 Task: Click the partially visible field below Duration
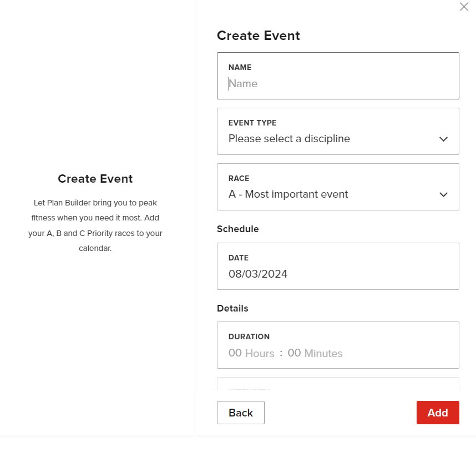[337, 384]
